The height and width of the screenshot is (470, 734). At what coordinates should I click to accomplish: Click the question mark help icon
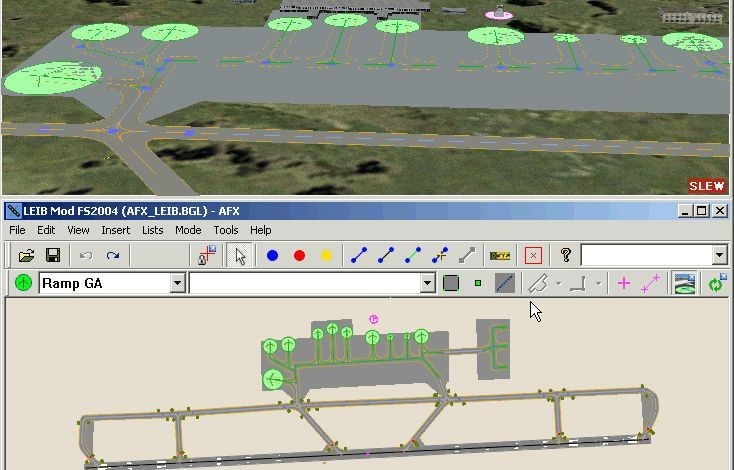(565, 256)
